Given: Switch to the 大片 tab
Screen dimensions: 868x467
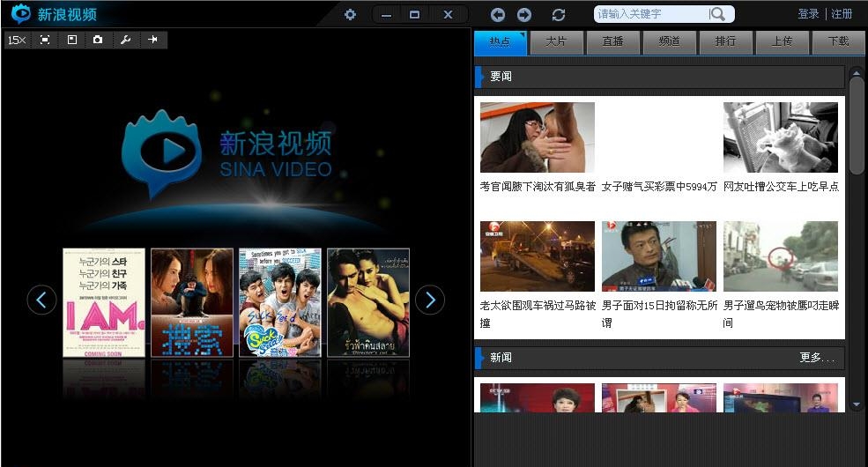Looking at the screenshot, I should point(556,42).
